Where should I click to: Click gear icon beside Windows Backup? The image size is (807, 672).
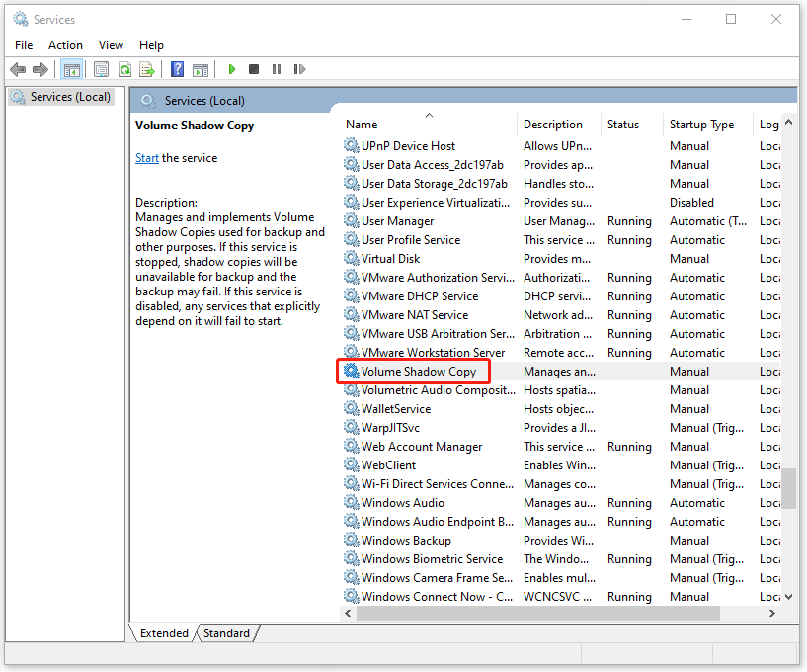coord(352,540)
